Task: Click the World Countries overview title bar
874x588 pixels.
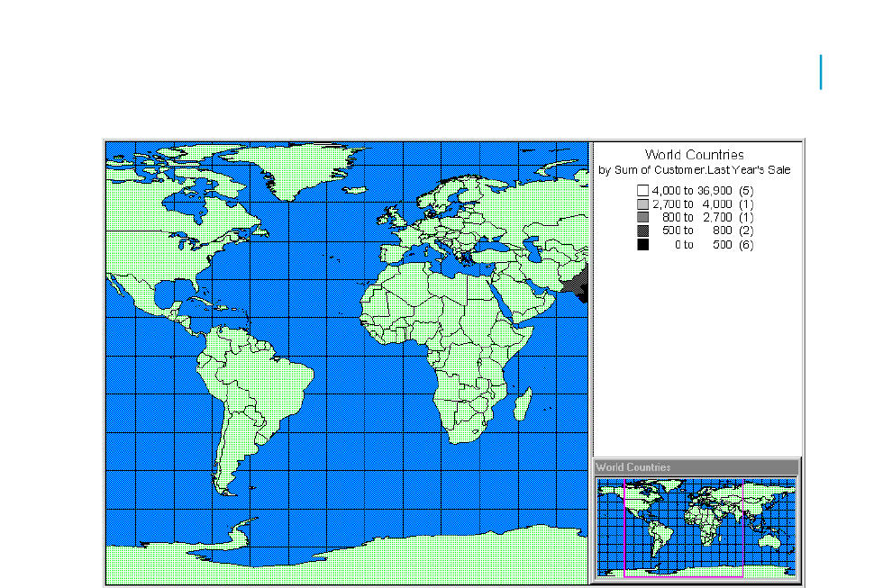Action: tap(696, 467)
